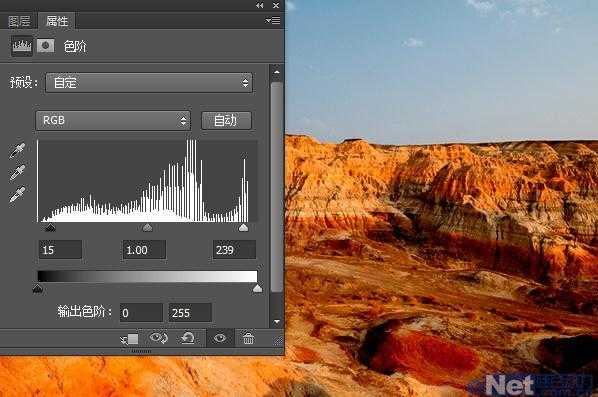Image resolution: width=598 pixels, height=397 pixels.
Task: Select the gray point eyedropper
Action: 17,172
